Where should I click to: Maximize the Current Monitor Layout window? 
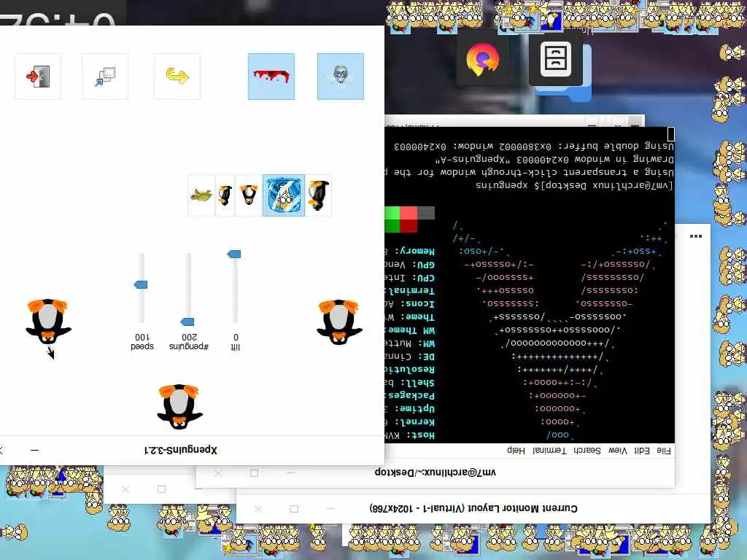click(295, 509)
